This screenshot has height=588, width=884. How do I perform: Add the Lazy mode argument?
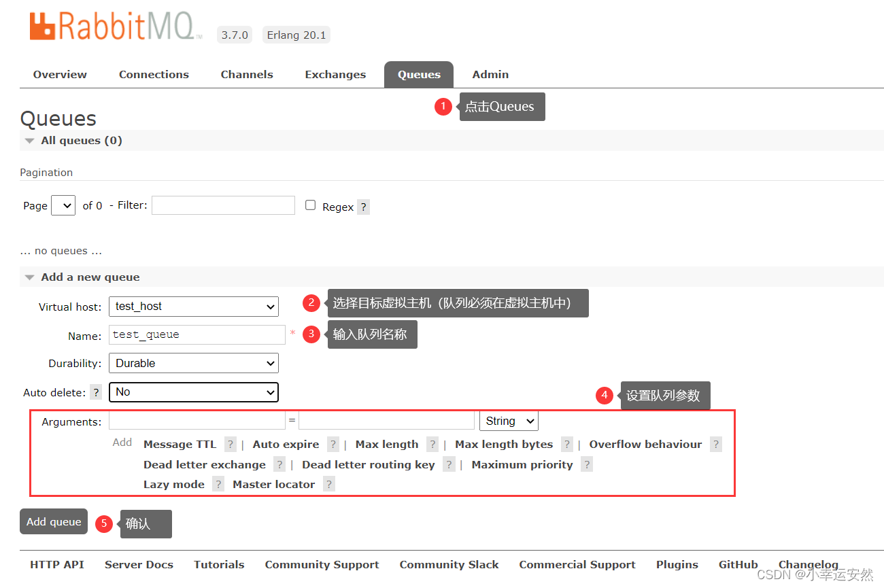coord(174,485)
